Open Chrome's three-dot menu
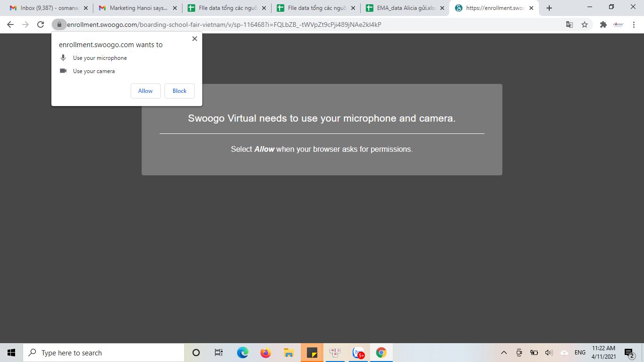 (x=633, y=25)
